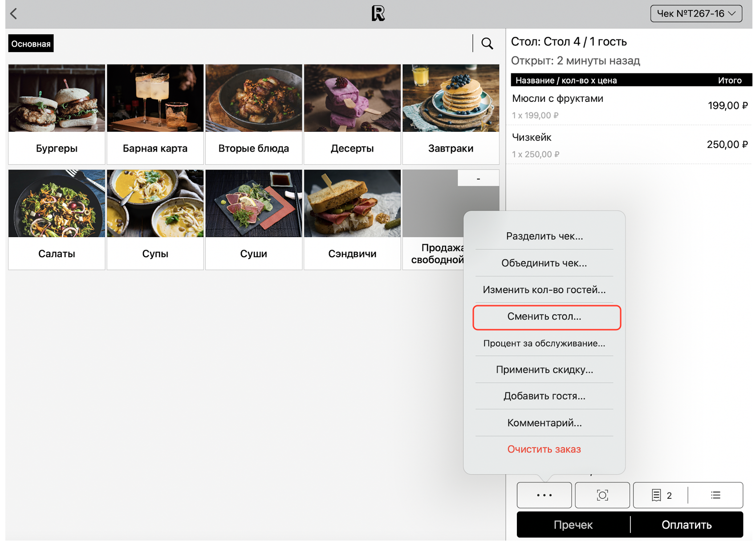The image size is (756, 541).
Task: Open the menu search magnifier
Action: (487, 44)
